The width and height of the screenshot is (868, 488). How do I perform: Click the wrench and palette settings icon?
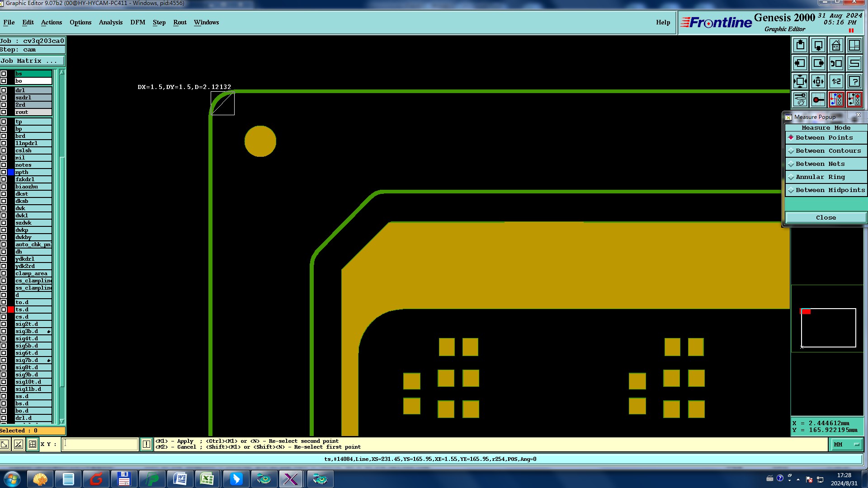click(x=800, y=99)
